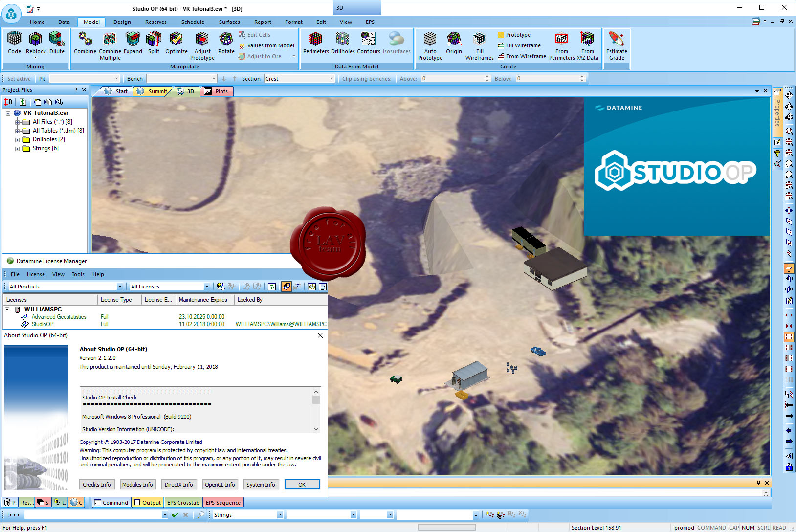
Task: Select the Dilute tool icon
Action: pyautogui.click(x=57, y=43)
